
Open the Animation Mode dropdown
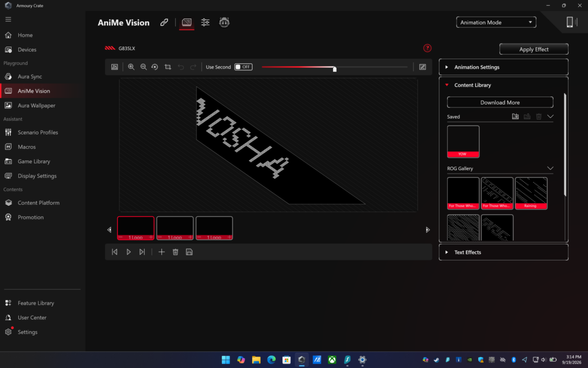[x=496, y=22]
